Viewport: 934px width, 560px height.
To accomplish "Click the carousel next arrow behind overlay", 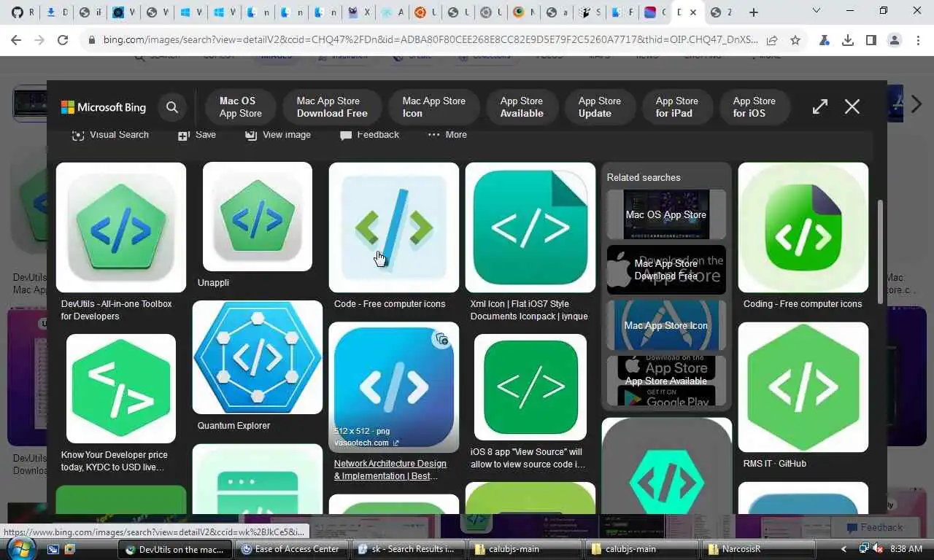I will 916,106.
